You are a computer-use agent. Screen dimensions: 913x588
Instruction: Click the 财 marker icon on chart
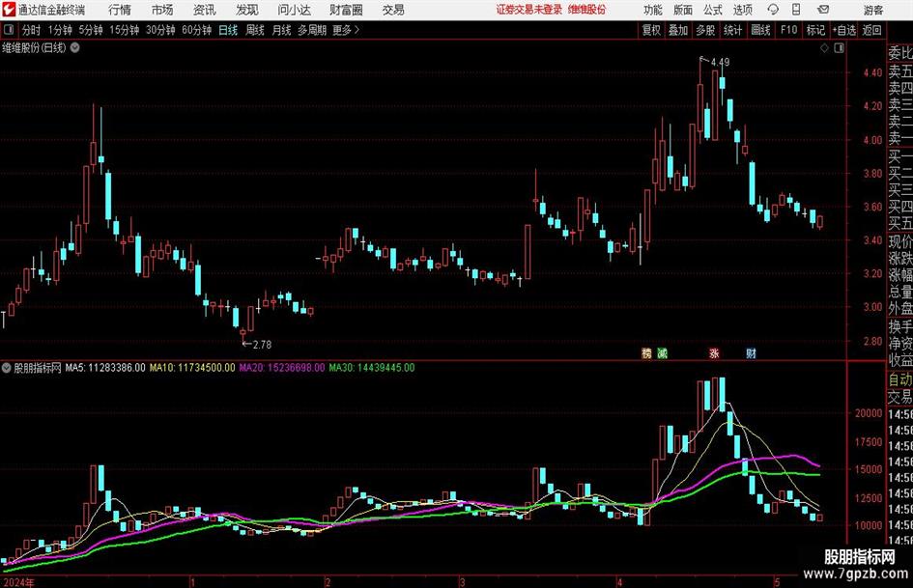[751, 353]
